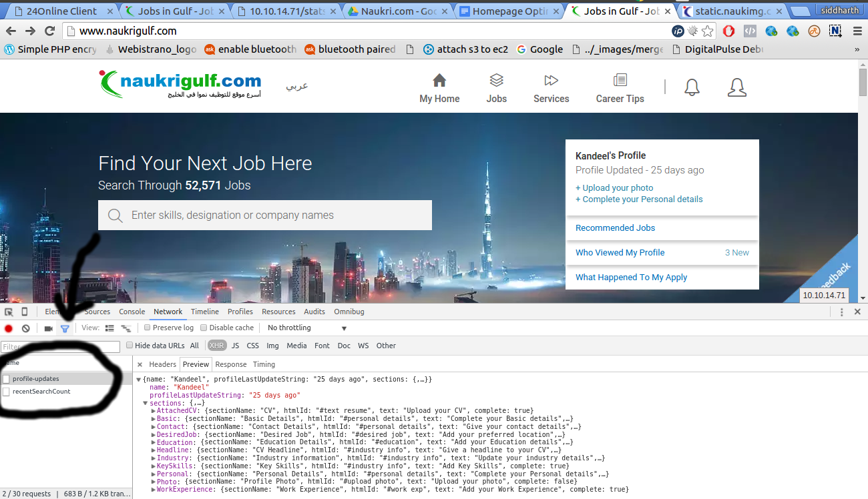Filter requests by Font type
868x499 pixels.
[322, 346]
